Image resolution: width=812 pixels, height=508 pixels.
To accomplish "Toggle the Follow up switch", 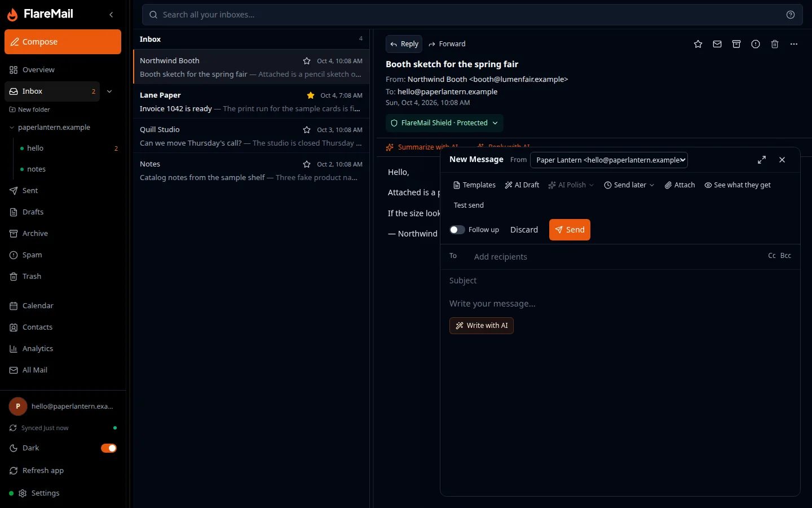I will (457, 230).
